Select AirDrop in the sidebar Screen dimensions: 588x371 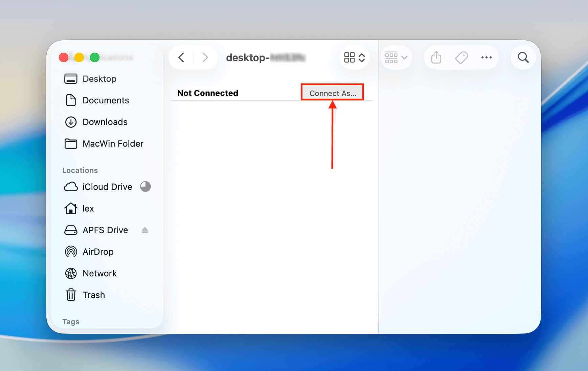(98, 252)
